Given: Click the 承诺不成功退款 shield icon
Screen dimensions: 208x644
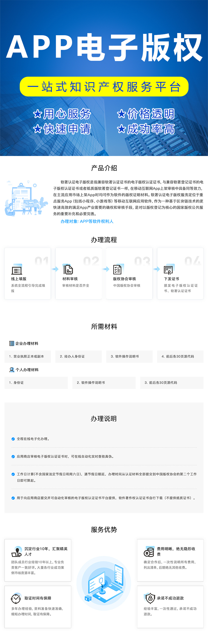Looking at the screenshot, I should 150,598.
